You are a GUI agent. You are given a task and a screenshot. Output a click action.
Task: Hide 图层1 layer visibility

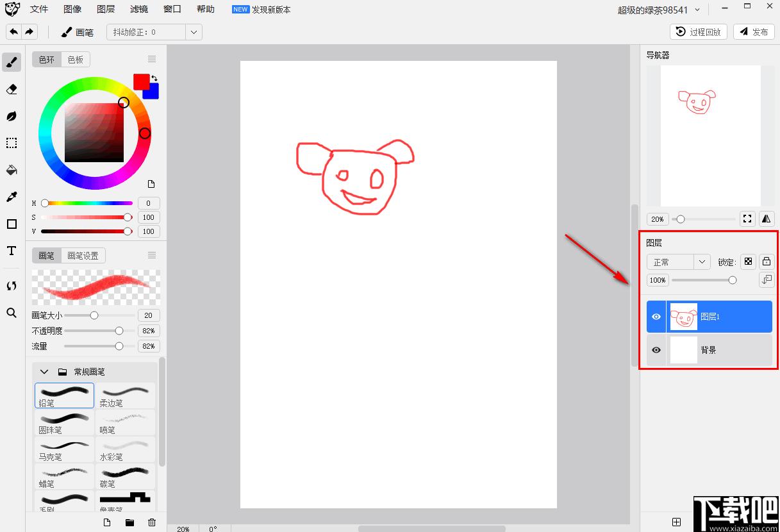click(656, 317)
